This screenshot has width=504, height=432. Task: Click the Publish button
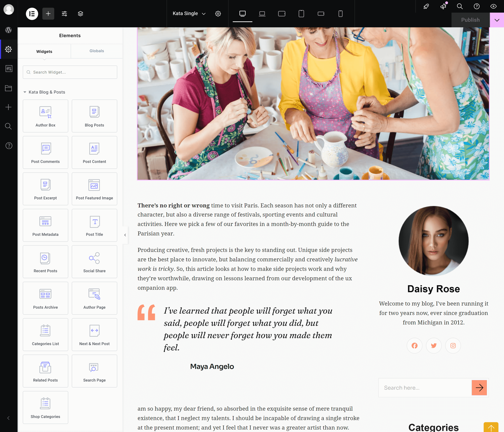[x=470, y=20]
